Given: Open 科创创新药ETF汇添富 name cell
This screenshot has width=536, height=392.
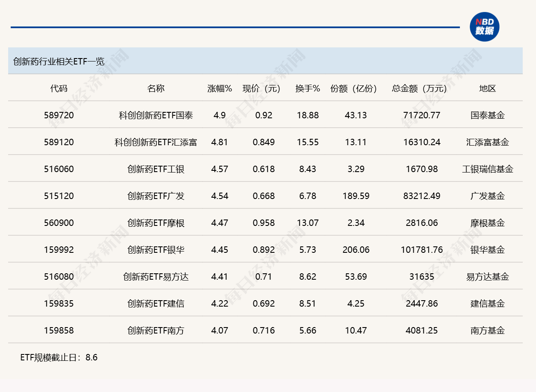Looking at the screenshot, I should point(156,142).
